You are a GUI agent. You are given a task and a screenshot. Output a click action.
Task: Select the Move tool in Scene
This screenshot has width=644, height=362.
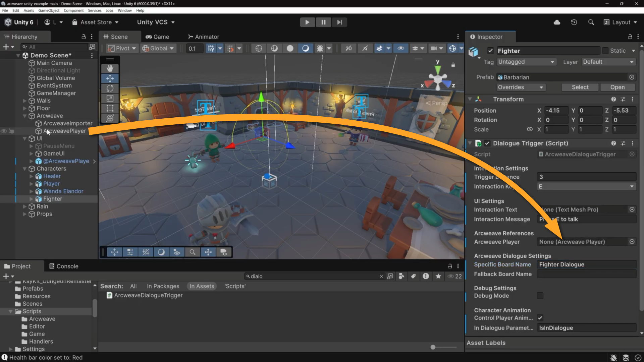coord(110,78)
